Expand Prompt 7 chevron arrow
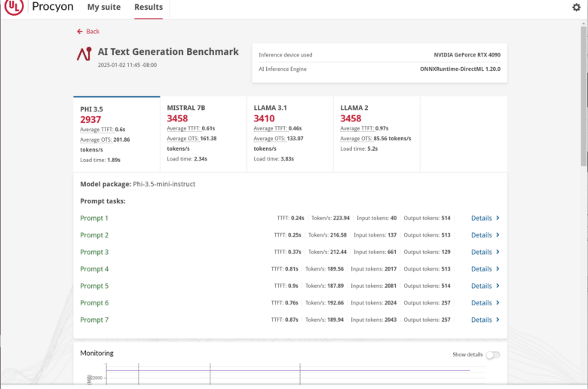588x389 pixels. coord(498,319)
